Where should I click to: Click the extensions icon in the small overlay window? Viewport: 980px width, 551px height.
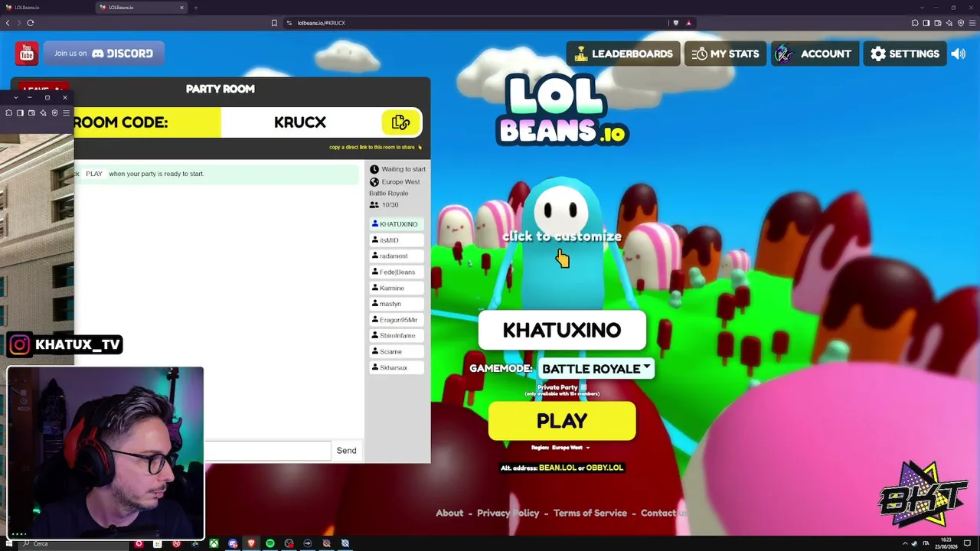pyautogui.click(x=8, y=113)
